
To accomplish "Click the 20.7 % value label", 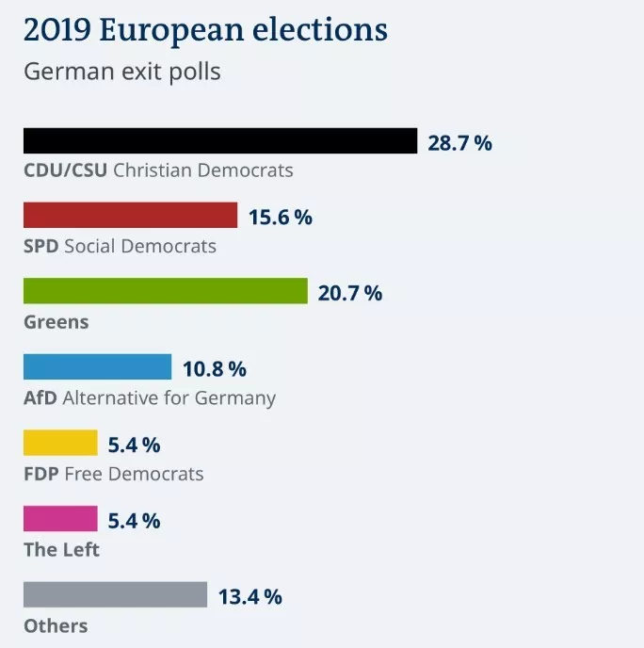I will coord(350,293).
